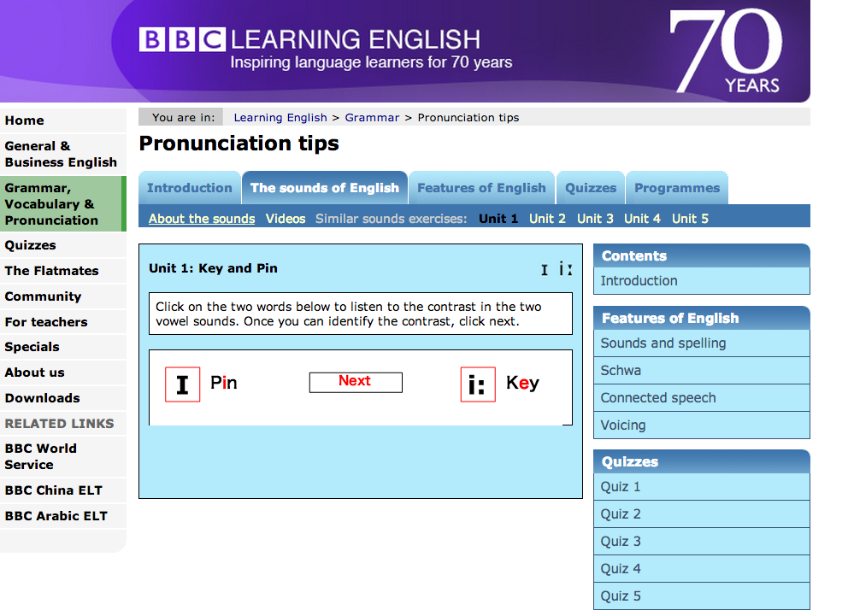Click the word Key to hear it
The width and height of the screenshot is (854, 616).
click(522, 383)
